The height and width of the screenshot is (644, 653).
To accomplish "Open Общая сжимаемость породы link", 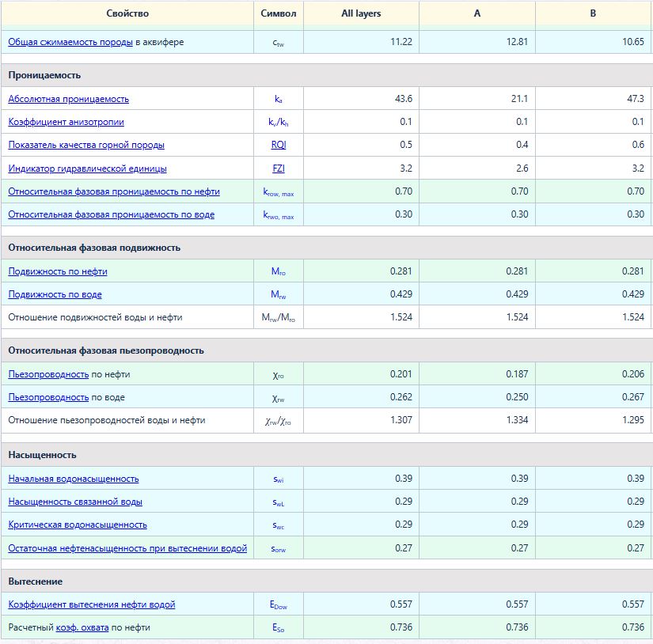I will tap(70, 42).
